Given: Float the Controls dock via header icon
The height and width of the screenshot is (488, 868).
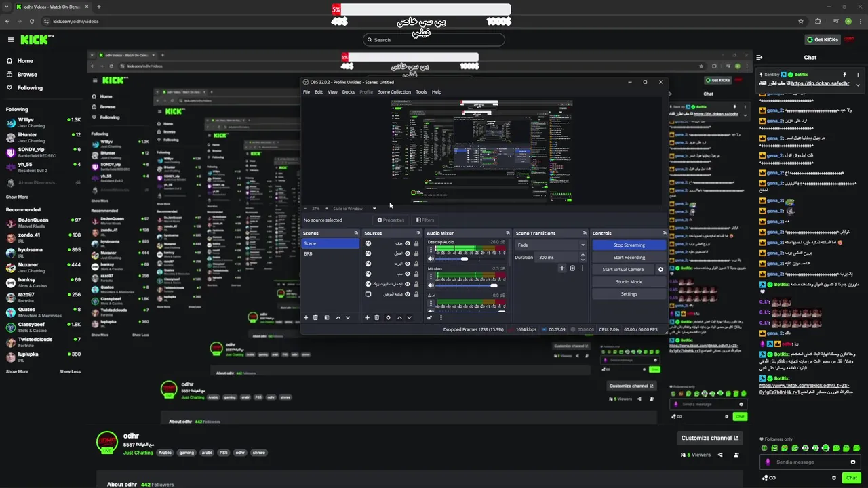Looking at the screenshot, I should (x=664, y=233).
